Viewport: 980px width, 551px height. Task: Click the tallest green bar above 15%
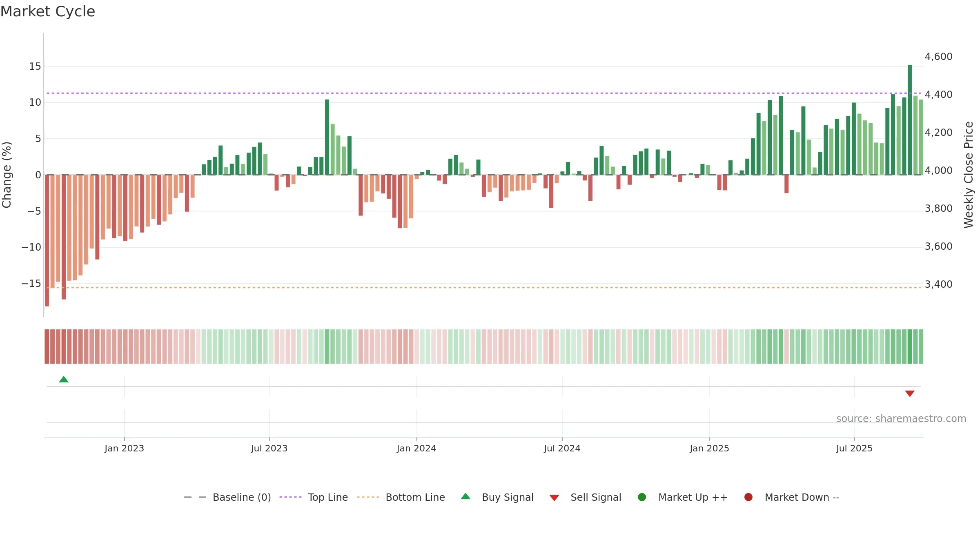coord(910,120)
